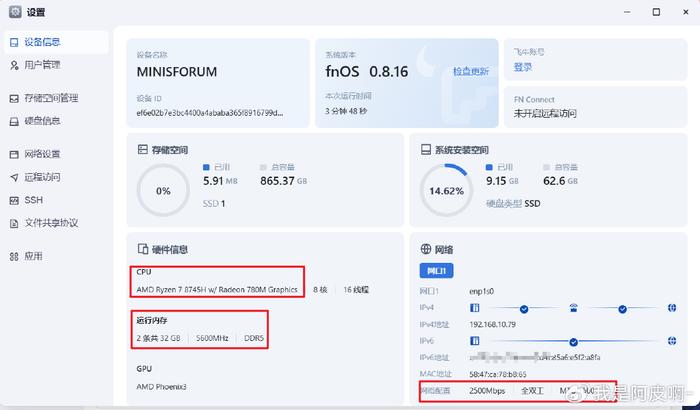
Task: Click the enp1s0 interface name
Action: [x=481, y=291]
